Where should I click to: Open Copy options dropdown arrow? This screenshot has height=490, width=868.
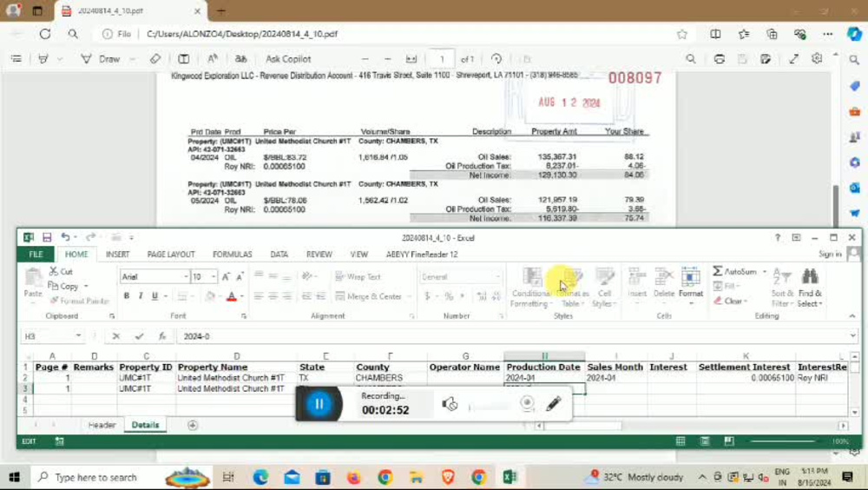86,286
